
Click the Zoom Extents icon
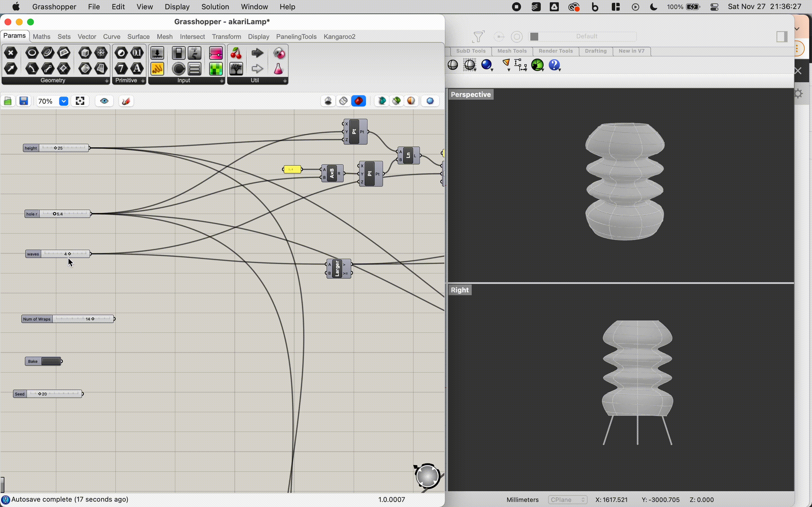pos(80,101)
